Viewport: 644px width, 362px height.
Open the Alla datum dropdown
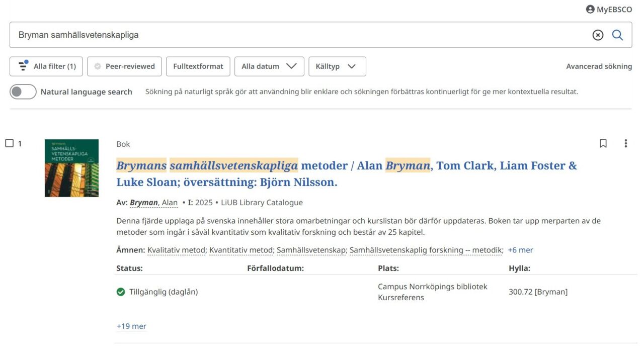coord(269,66)
